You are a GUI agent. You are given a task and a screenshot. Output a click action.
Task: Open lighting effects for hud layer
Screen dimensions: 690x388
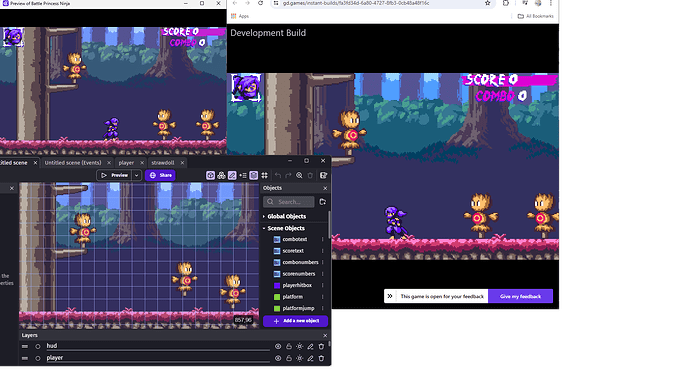pyautogui.click(x=300, y=346)
